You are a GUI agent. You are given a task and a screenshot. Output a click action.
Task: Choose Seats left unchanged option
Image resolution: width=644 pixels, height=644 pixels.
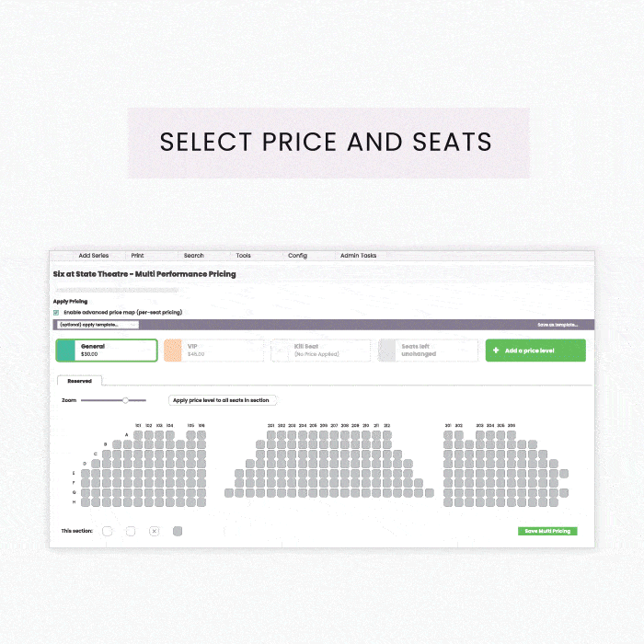[428, 351]
